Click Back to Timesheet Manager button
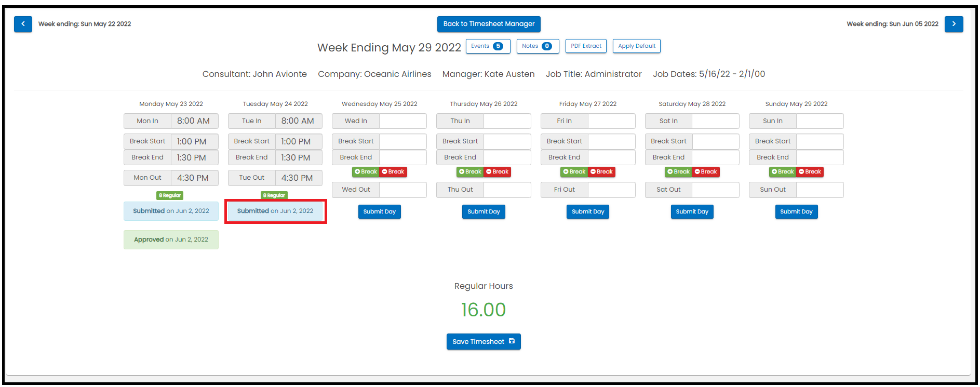The height and width of the screenshot is (387, 980). [x=489, y=24]
